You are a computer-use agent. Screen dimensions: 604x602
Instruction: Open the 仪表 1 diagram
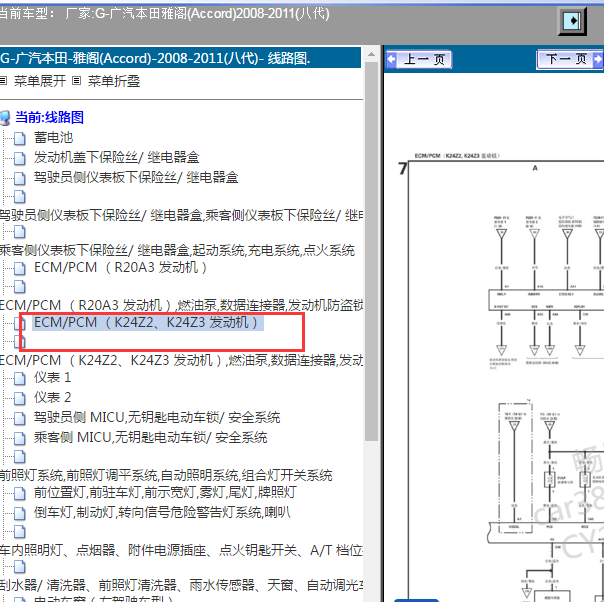tap(52, 377)
